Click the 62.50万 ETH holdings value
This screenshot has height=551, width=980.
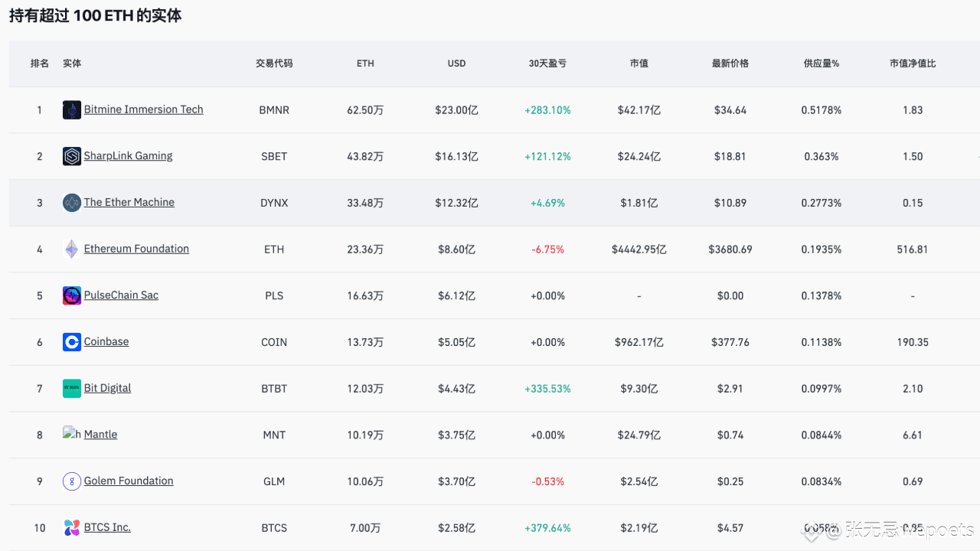(365, 110)
